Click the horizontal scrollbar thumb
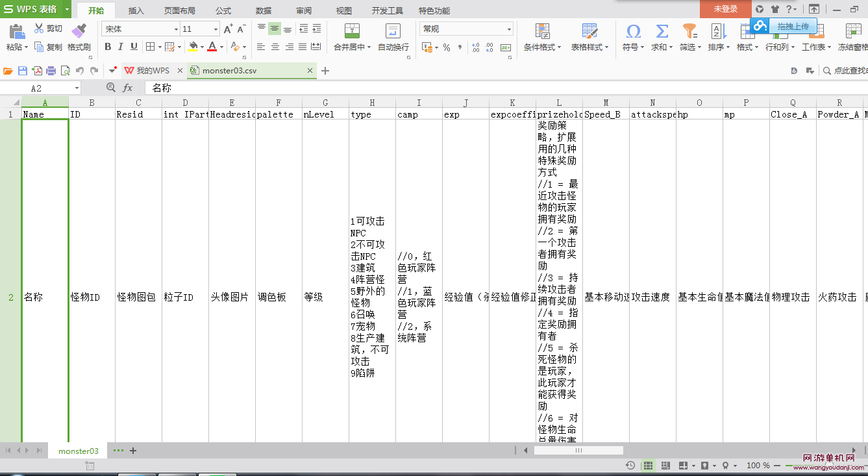The width and height of the screenshot is (868, 476). (x=578, y=450)
